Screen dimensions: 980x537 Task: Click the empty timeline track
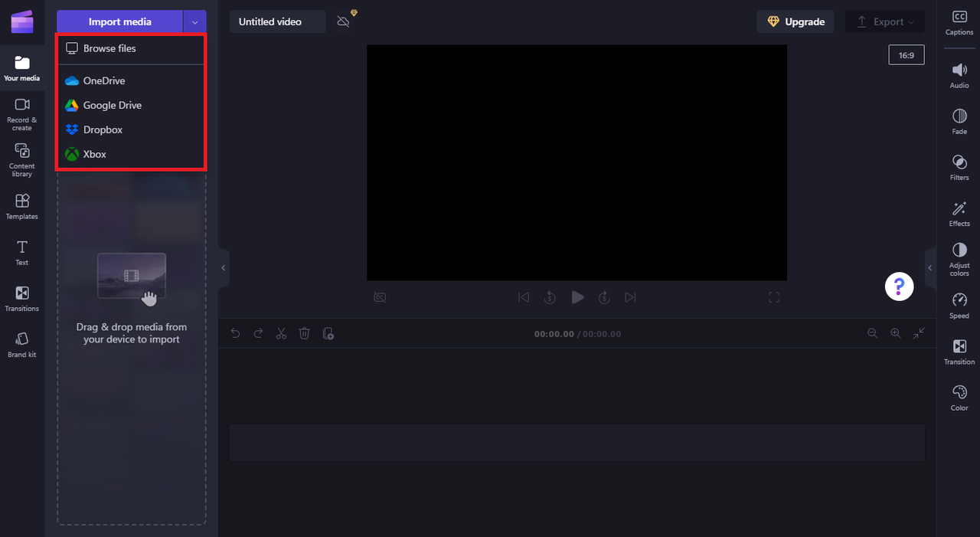tap(577, 443)
